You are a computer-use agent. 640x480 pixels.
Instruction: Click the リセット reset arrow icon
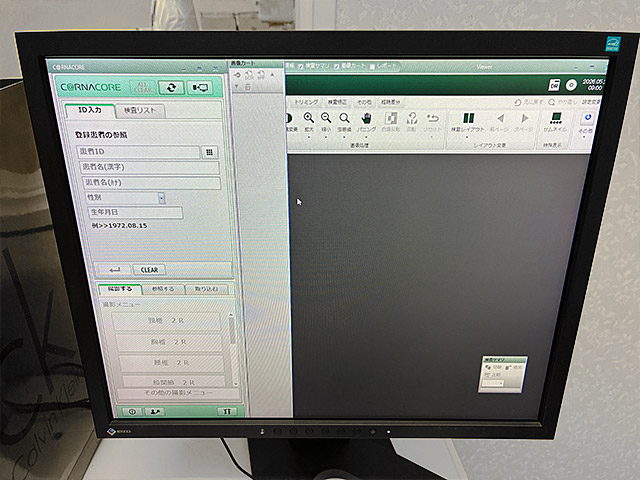tap(432, 118)
